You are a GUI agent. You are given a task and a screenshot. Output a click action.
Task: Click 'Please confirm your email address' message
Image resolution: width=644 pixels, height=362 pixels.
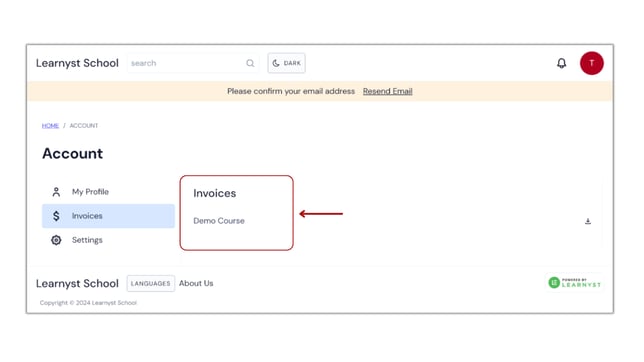[291, 91]
